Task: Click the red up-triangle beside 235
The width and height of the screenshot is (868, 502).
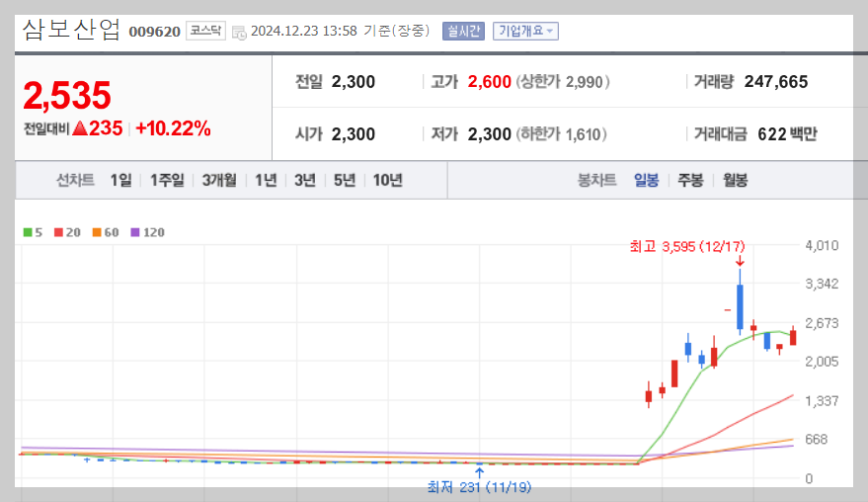Action: pos(80,128)
